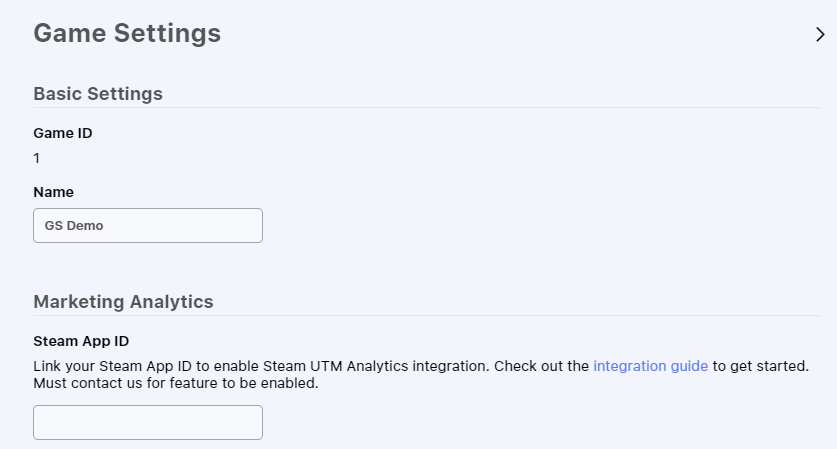Click the Game ID value 1

pyautogui.click(x=37, y=158)
